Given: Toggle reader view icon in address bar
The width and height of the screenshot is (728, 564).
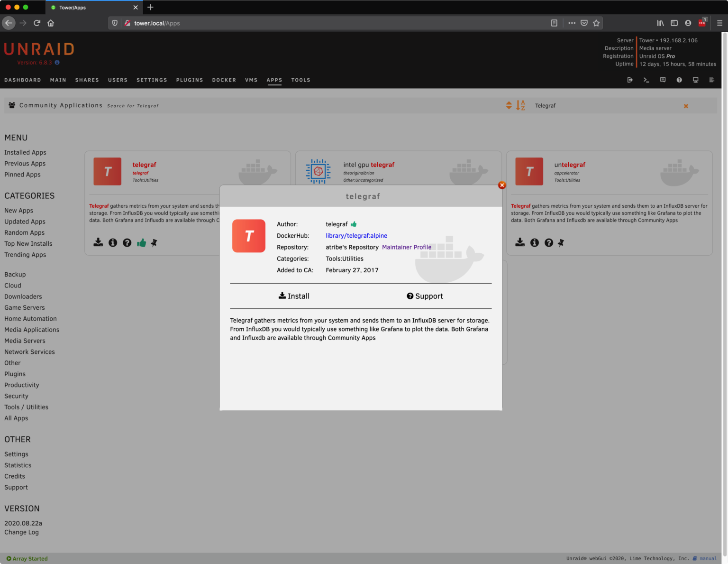Looking at the screenshot, I should 554,23.
